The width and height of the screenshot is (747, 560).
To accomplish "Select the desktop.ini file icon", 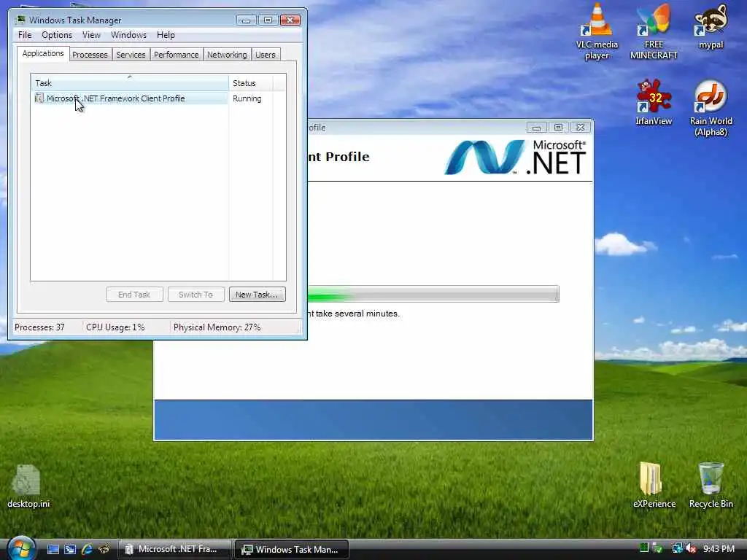I will point(28,486).
